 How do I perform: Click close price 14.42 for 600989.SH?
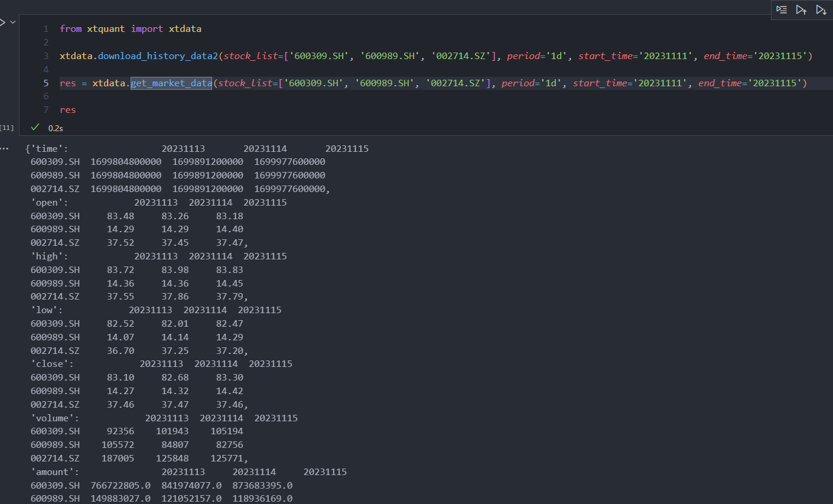(x=229, y=391)
